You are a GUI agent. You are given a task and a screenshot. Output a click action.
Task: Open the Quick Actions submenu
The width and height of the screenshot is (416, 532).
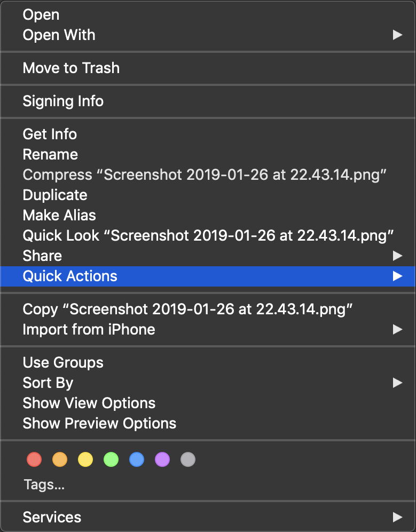(69, 276)
